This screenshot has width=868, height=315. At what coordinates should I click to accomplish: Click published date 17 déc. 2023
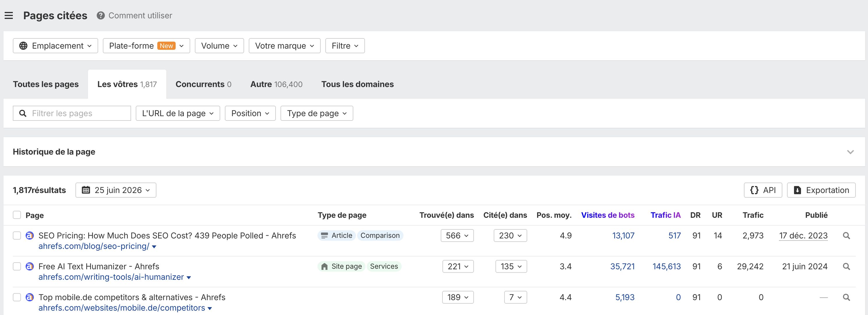(803, 236)
